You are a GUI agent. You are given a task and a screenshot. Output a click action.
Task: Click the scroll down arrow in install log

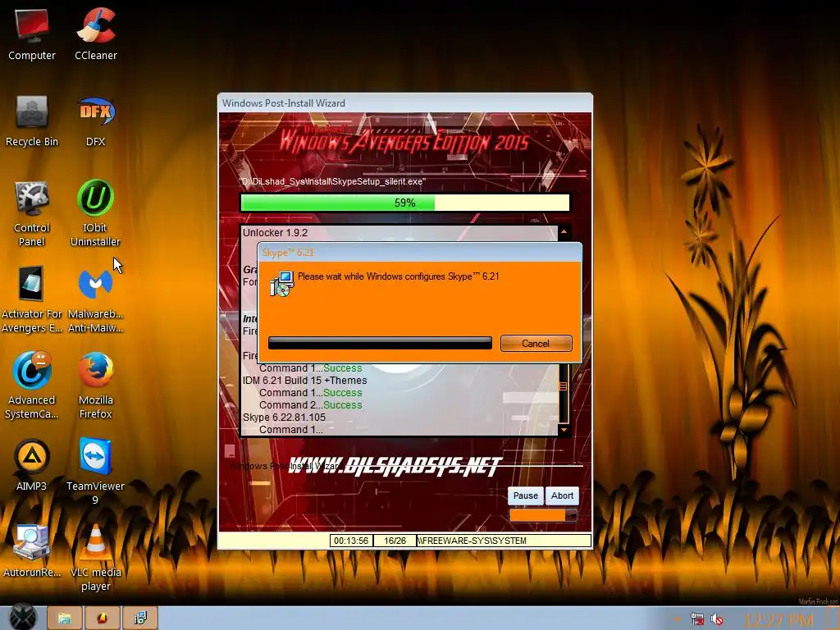564,430
